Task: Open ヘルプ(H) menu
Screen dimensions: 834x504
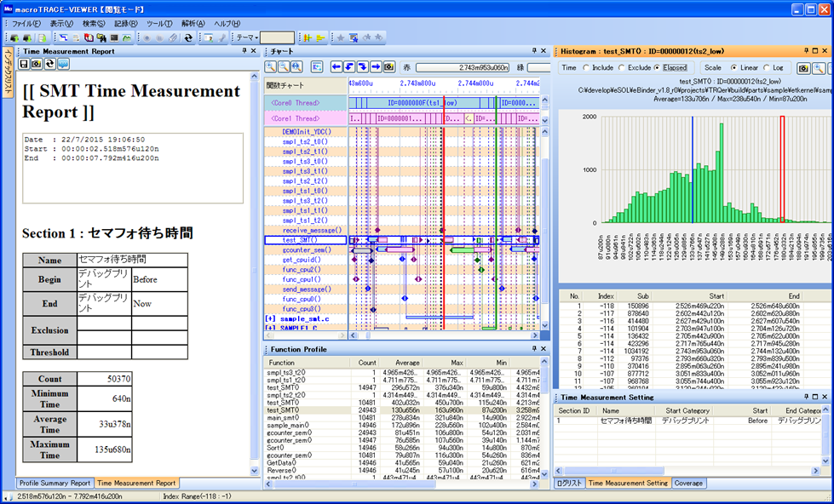Action: (x=227, y=23)
